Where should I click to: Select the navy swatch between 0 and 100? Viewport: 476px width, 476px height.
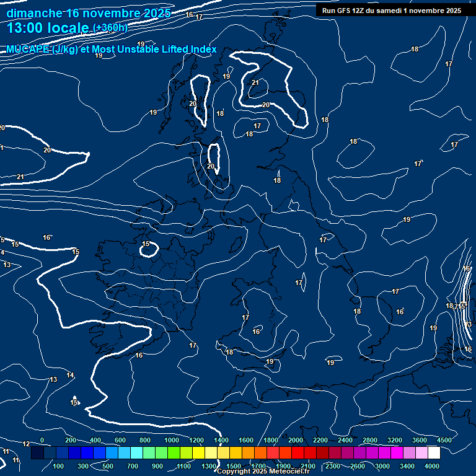click(x=50, y=452)
